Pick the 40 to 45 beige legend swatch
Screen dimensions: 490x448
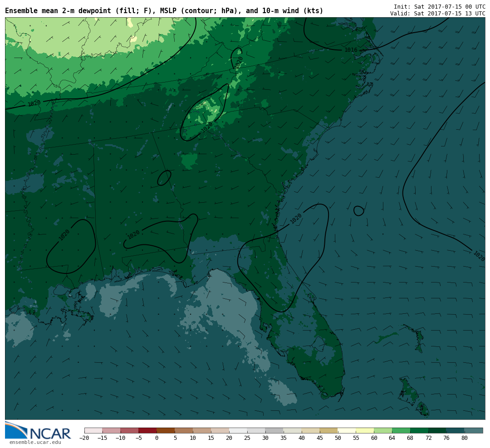(x=311, y=430)
